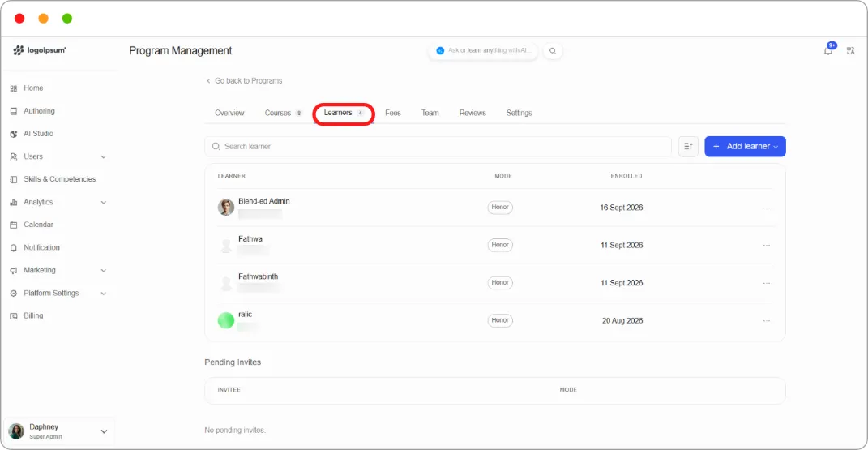Click the Honor badge for Fathwa
Screen dimensions: 868x450
500,245
